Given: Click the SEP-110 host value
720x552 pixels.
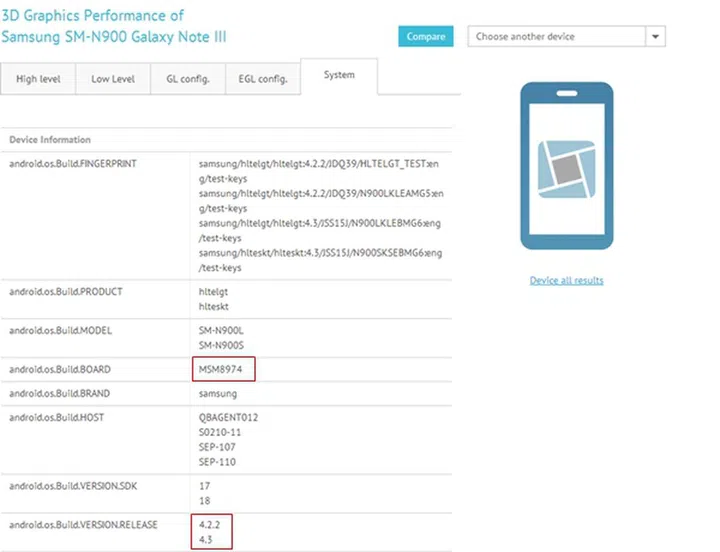Looking at the screenshot, I should coord(217,462).
